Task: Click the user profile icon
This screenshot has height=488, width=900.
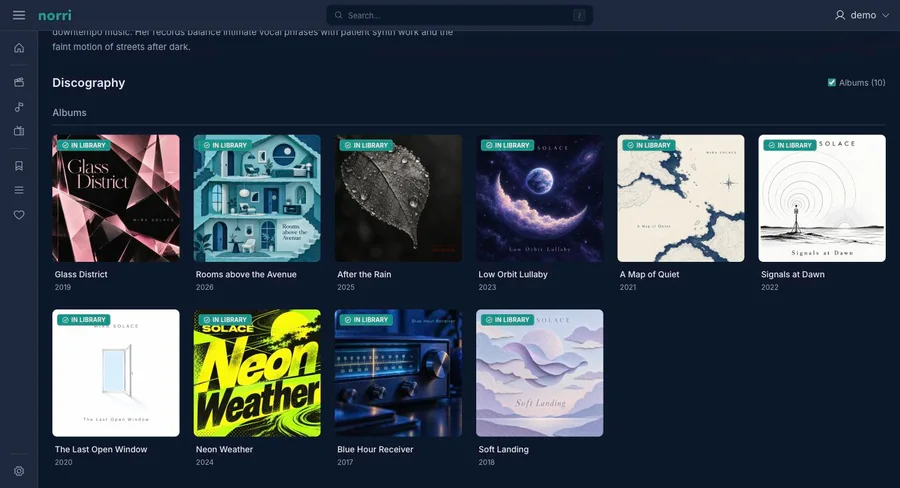Action: [840, 15]
